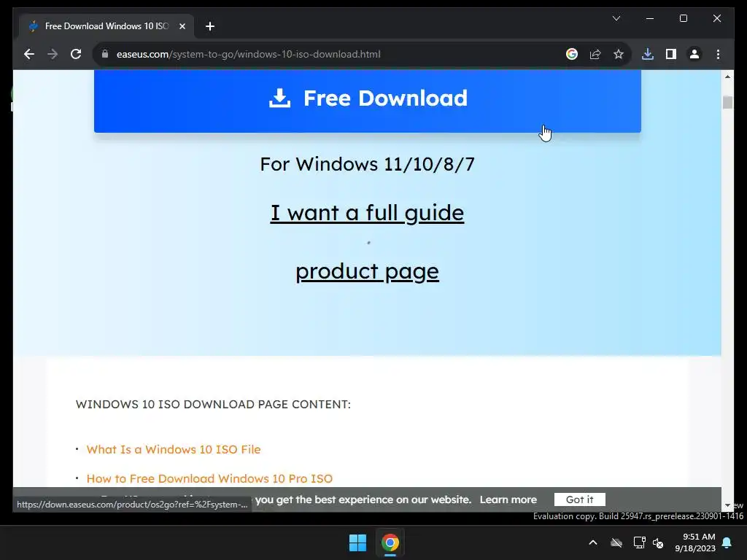
Task: Open Learn more about cookies
Action: click(508, 499)
